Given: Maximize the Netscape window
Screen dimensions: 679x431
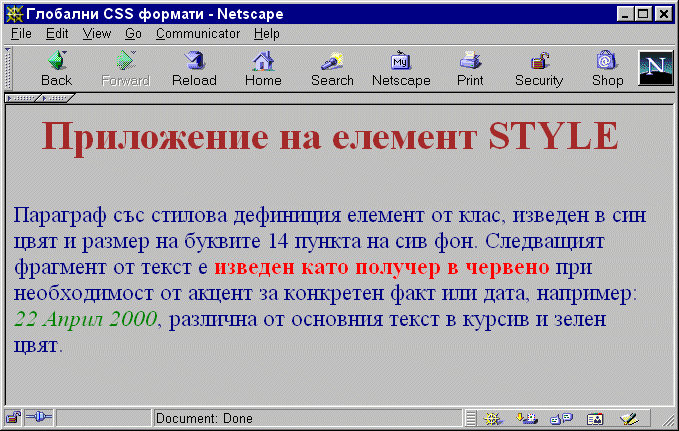Looking at the screenshot, I should tap(643, 14).
